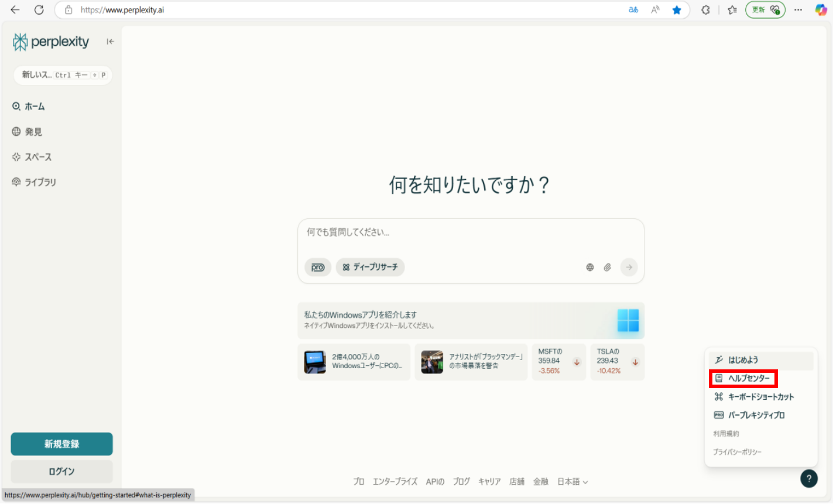Screen dimensions: 833x504
Task: Open the プロ footer link
Action: pyautogui.click(x=359, y=482)
